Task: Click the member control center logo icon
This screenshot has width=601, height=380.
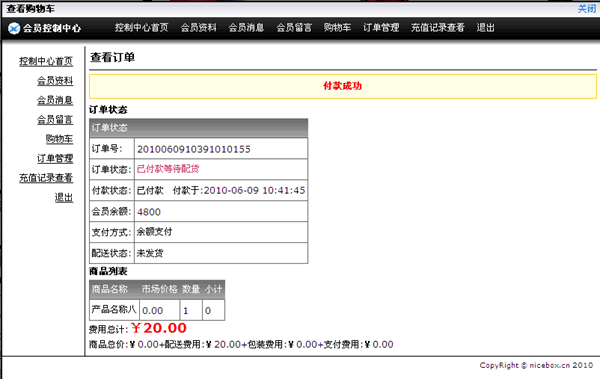Action: [x=14, y=28]
